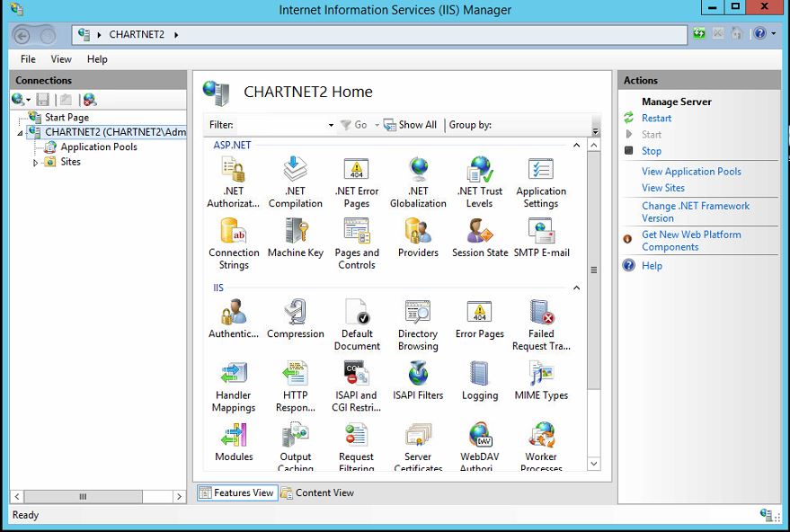Open Pages and Controls feature
790x532 pixels.
coord(357,244)
